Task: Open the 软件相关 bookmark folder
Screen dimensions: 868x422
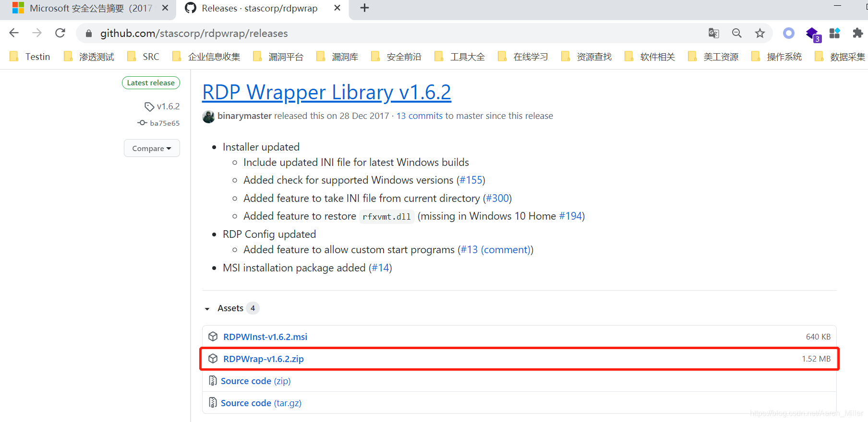Action: [x=650, y=57]
